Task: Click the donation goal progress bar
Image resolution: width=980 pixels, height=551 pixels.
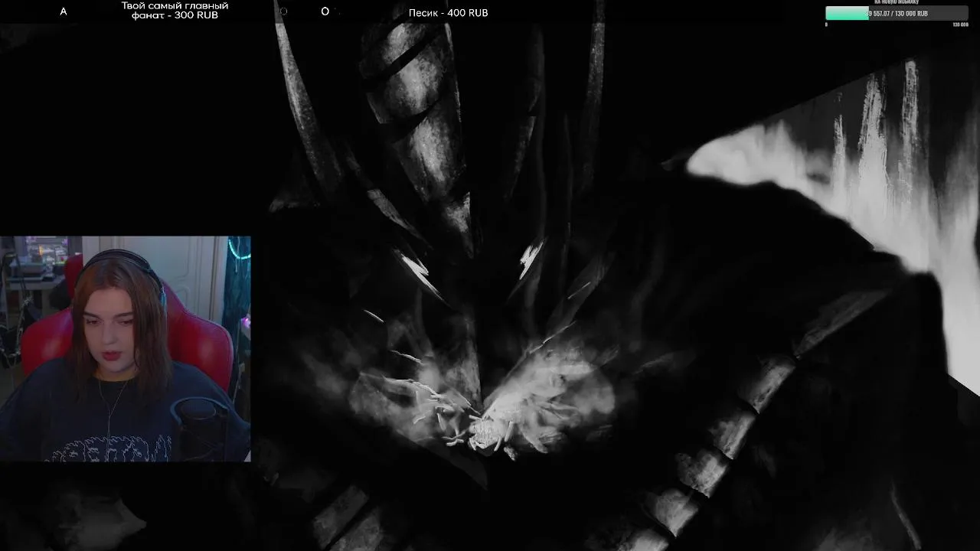Action: coord(897,13)
